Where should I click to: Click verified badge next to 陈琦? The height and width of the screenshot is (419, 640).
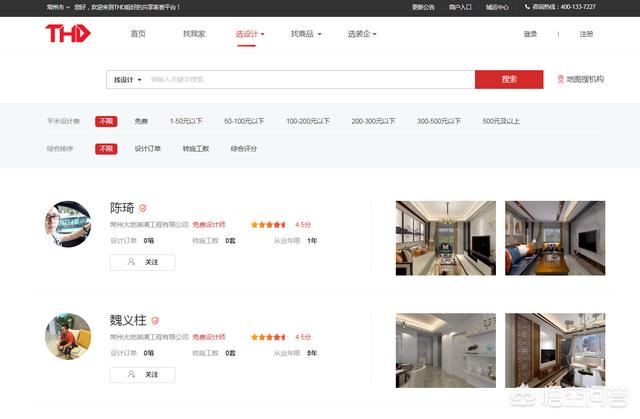[142, 208]
